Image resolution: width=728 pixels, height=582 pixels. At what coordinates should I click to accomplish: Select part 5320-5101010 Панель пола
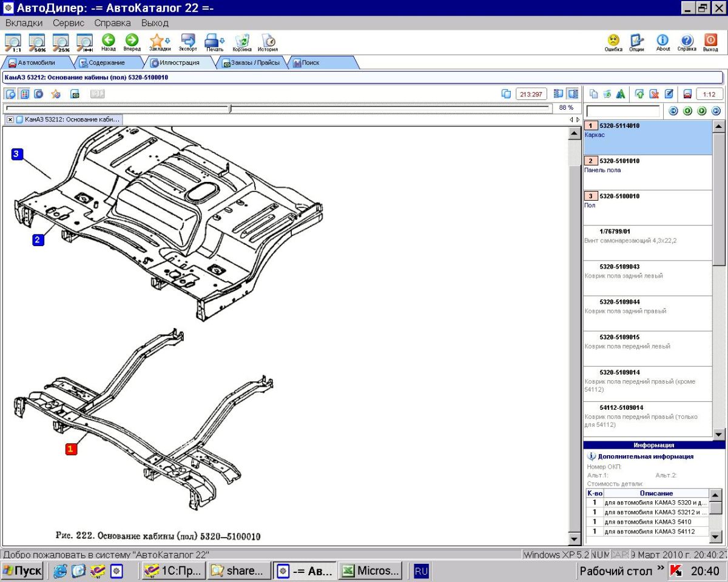pos(647,173)
